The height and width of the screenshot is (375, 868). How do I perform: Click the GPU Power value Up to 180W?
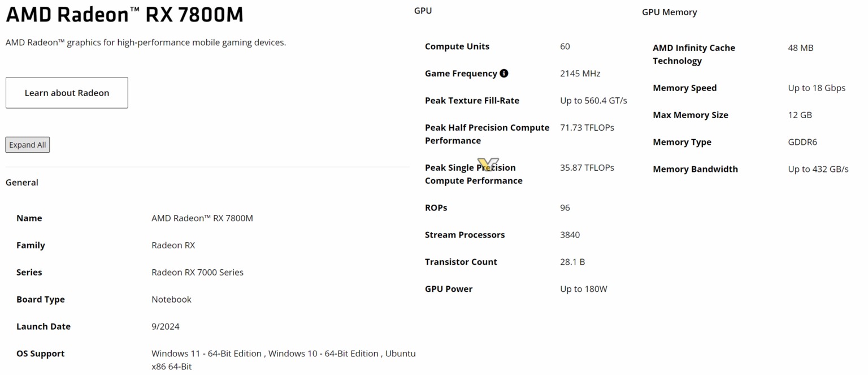coord(584,289)
